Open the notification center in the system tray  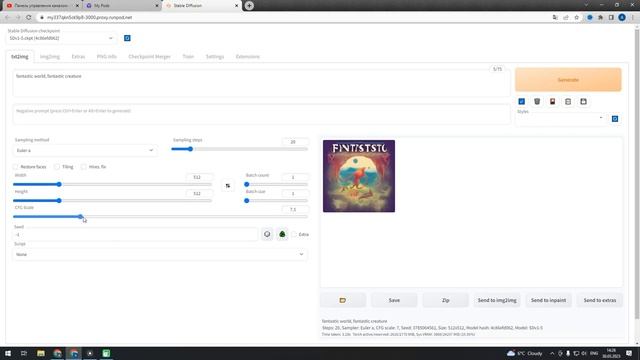[629, 353]
